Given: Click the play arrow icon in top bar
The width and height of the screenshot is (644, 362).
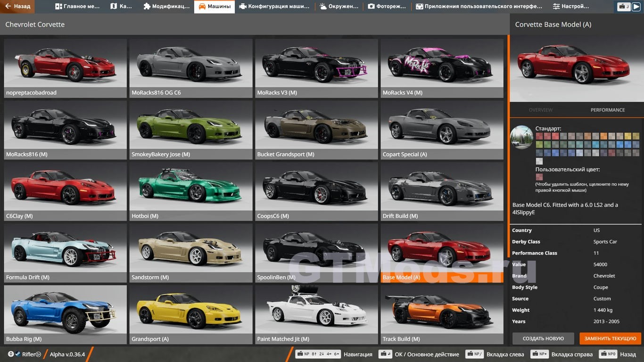Looking at the screenshot, I should pyautogui.click(x=636, y=7).
